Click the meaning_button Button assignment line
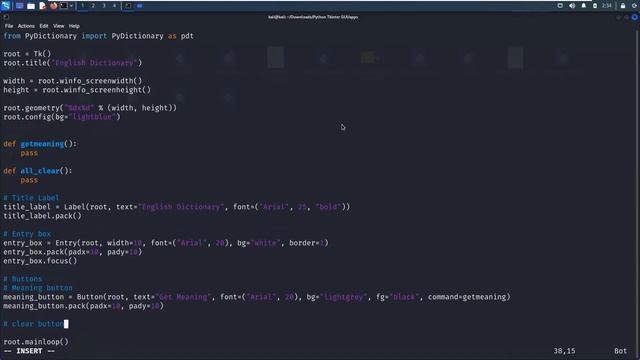640x360 pixels. (257, 297)
